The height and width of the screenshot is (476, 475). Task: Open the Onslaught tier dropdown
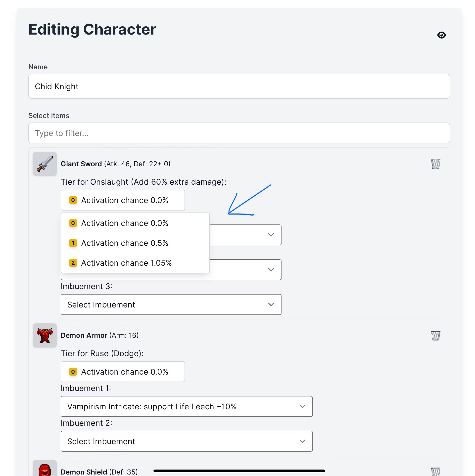point(123,200)
